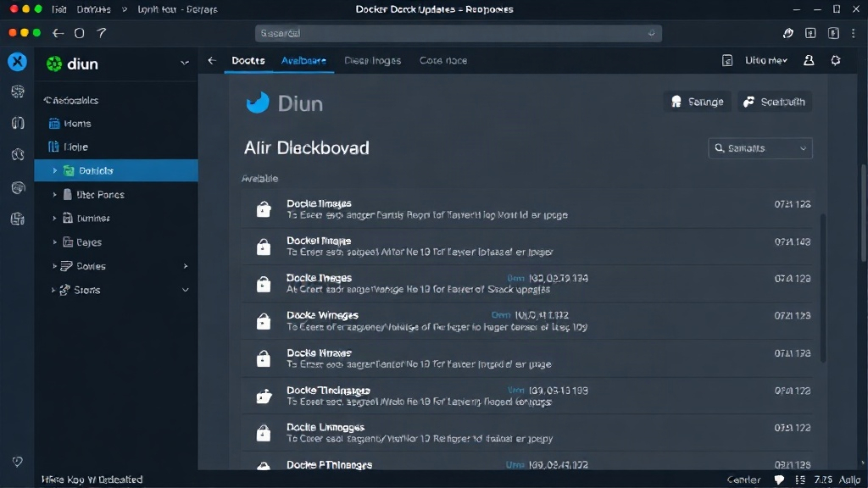
Task: Open the settings gear icon in header
Action: tap(836, 60)
